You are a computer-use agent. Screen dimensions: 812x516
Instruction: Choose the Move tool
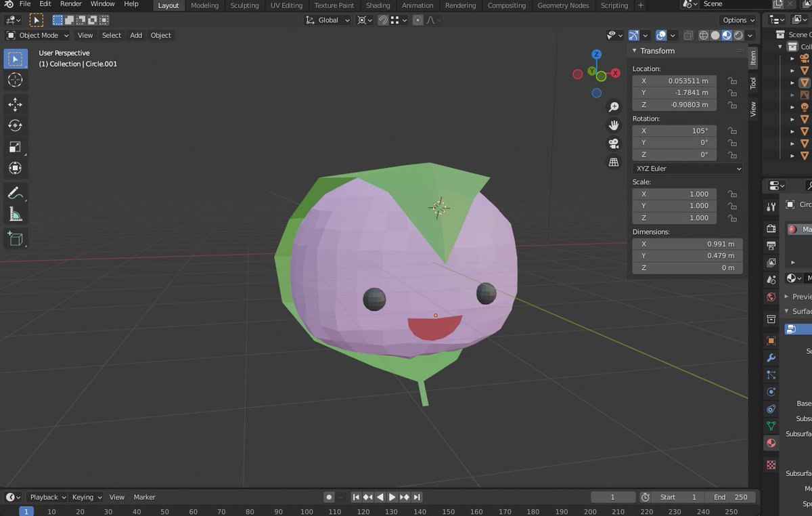click(x=16, y=104)
